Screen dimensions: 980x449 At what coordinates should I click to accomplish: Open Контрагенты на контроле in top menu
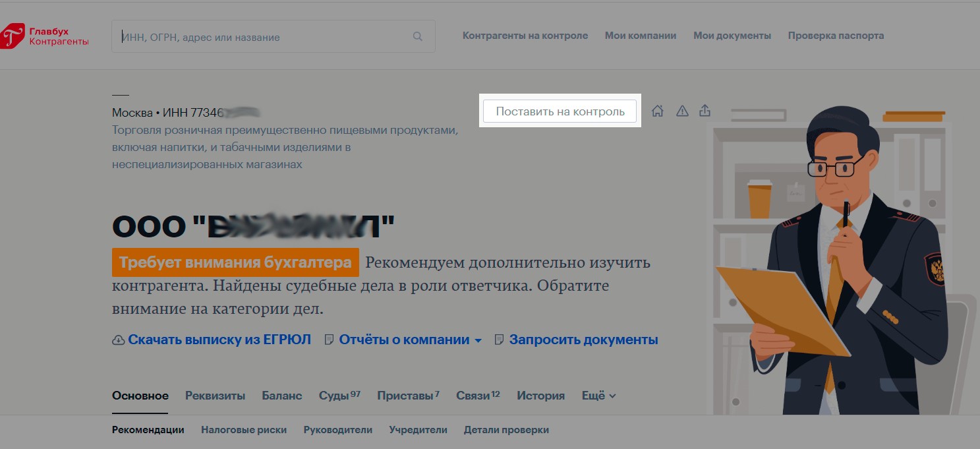(525, 36)
